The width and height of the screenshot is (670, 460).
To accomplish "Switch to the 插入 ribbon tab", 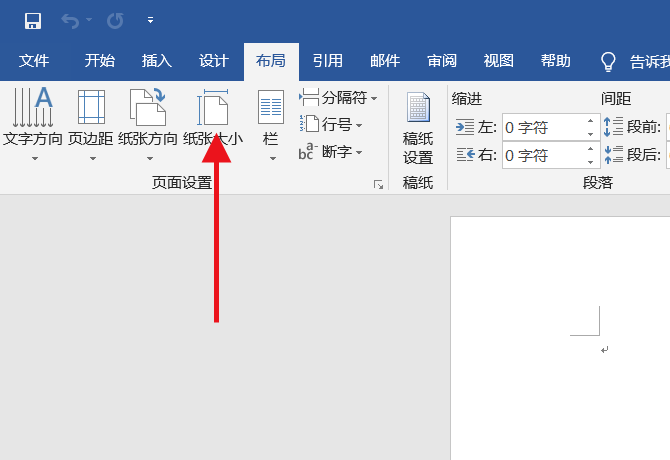I will [157, 61].
